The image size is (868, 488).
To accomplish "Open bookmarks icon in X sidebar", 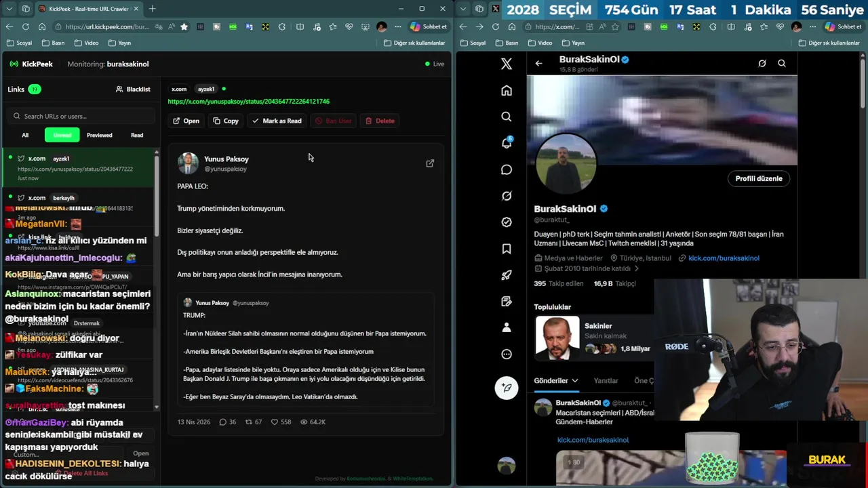I will click(x=507, y=249).
